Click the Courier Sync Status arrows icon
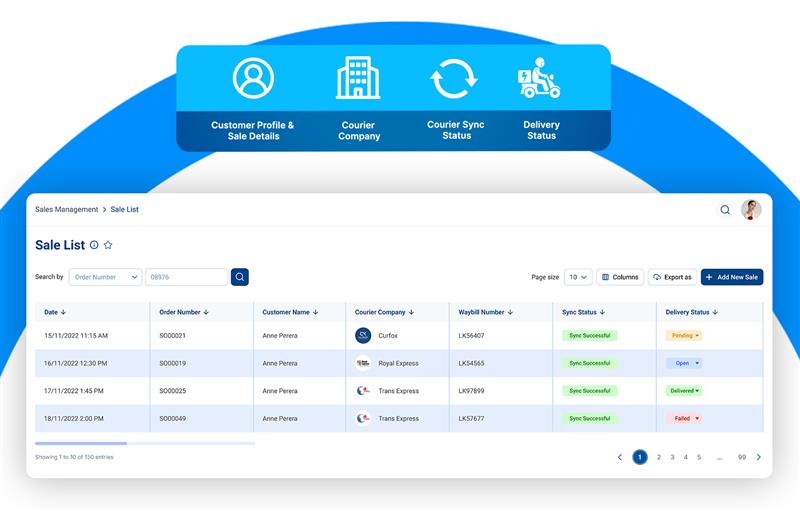800x511 pixels. point(454,79)
